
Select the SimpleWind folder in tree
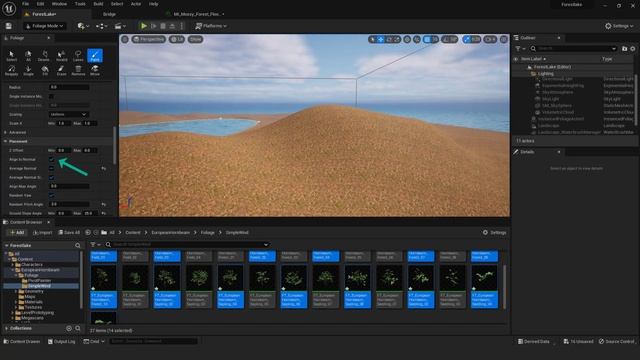pos(40,286)
